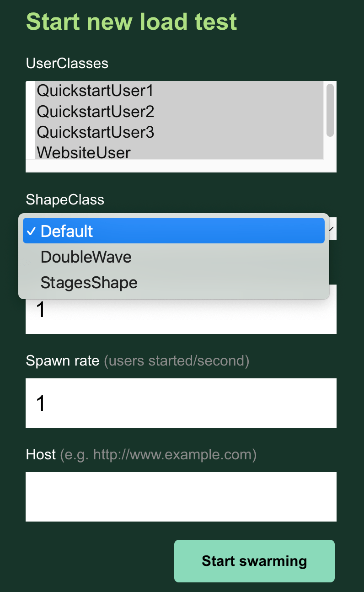Click the Start swarming button

click(254, 561)
